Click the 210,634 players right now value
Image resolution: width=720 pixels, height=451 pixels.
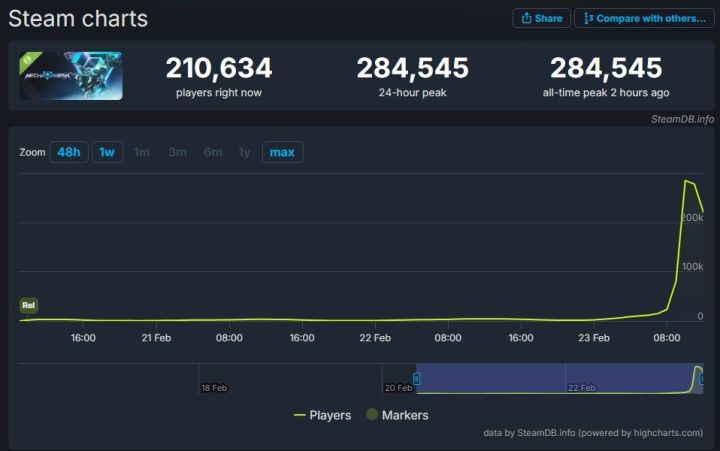point(219,68)
